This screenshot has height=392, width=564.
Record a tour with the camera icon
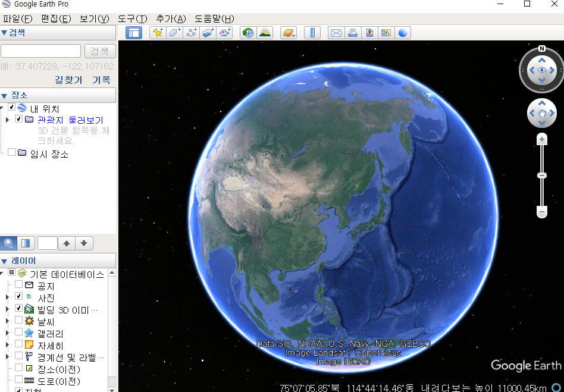tap(224, 33)
